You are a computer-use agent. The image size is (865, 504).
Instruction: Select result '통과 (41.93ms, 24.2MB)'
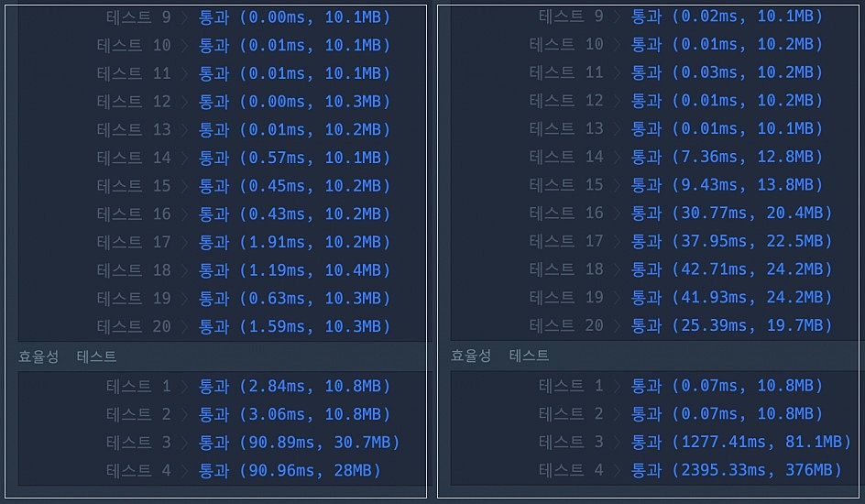(731, 297)
